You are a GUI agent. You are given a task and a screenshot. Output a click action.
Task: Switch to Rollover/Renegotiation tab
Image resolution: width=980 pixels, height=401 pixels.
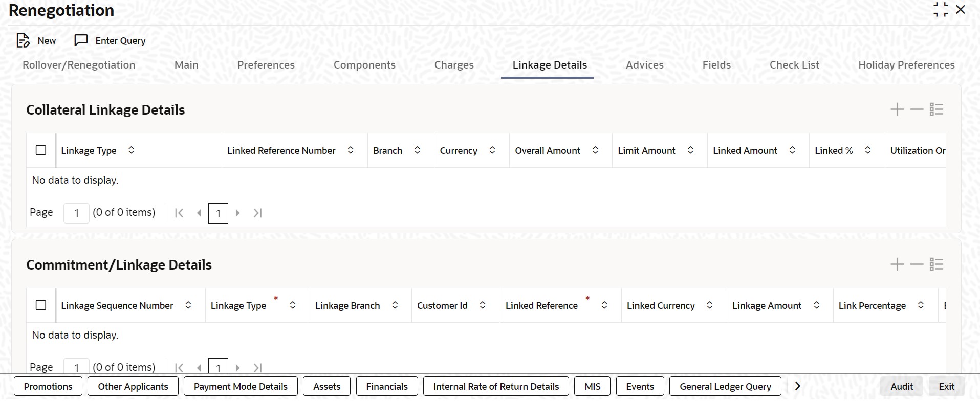[x=79, y=65]
